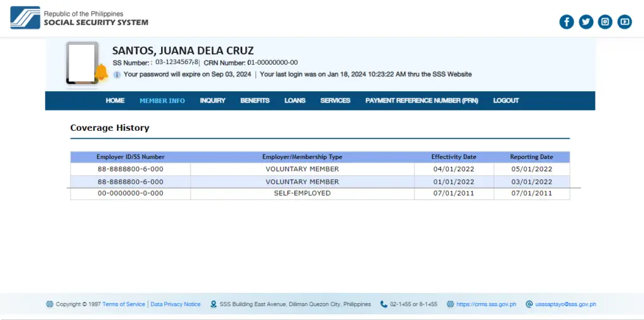The width and height of the screenshot is (644, 320).
Task: Click the YouTube icon in header
Action: tap(625, 22)
